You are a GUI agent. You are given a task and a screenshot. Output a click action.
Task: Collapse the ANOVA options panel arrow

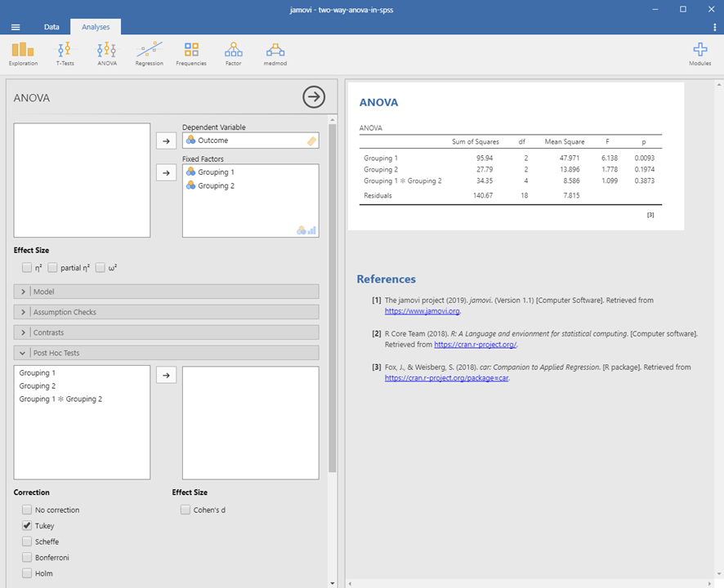point(314,97)
